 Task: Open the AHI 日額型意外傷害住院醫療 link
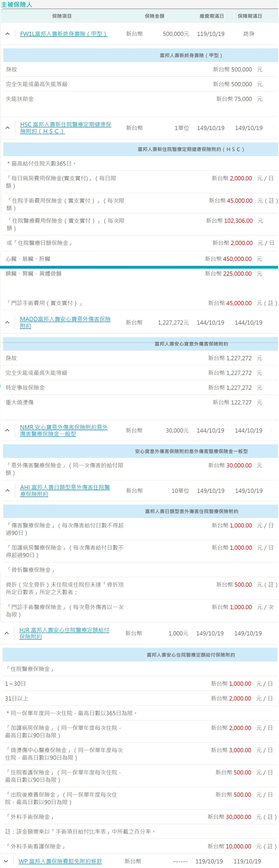[x=65, y=491]
